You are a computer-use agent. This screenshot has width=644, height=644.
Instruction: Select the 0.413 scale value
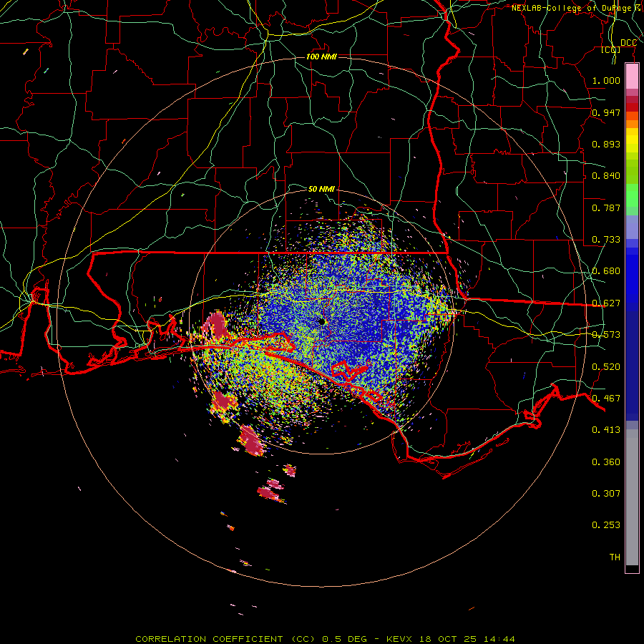[606, 430]
